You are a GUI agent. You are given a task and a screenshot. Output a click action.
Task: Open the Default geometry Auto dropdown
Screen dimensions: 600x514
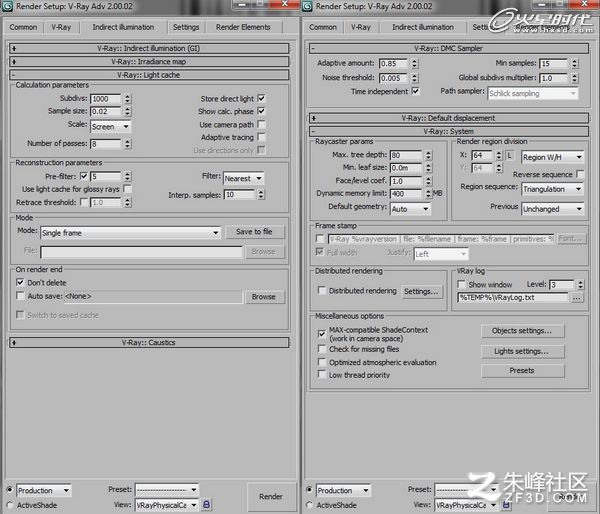click(x=410, y=209)
